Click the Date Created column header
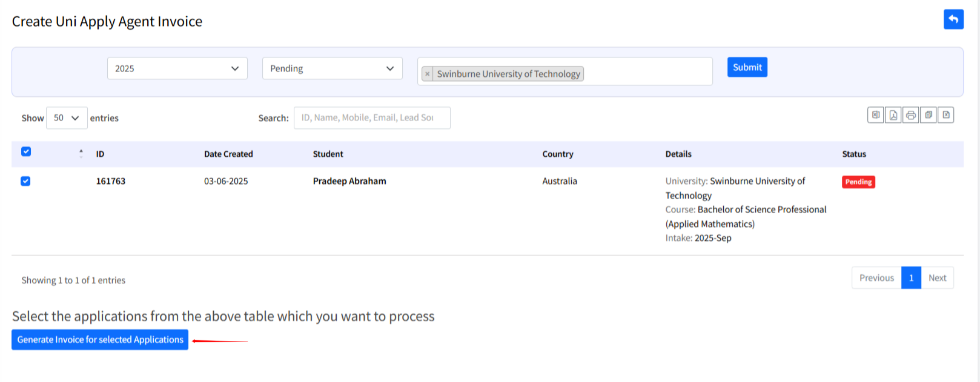 (x=228, y=154)
